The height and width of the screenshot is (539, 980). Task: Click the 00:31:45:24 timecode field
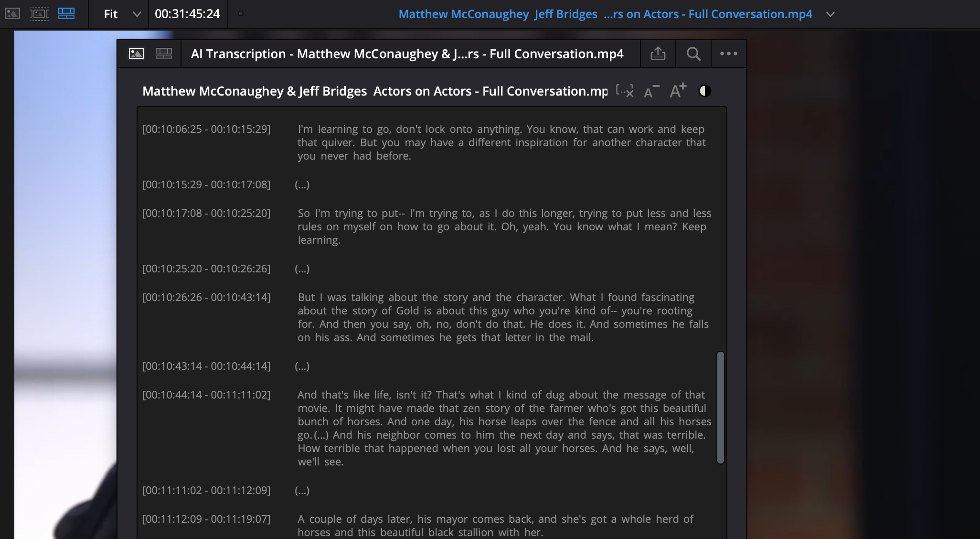point(187,14)
